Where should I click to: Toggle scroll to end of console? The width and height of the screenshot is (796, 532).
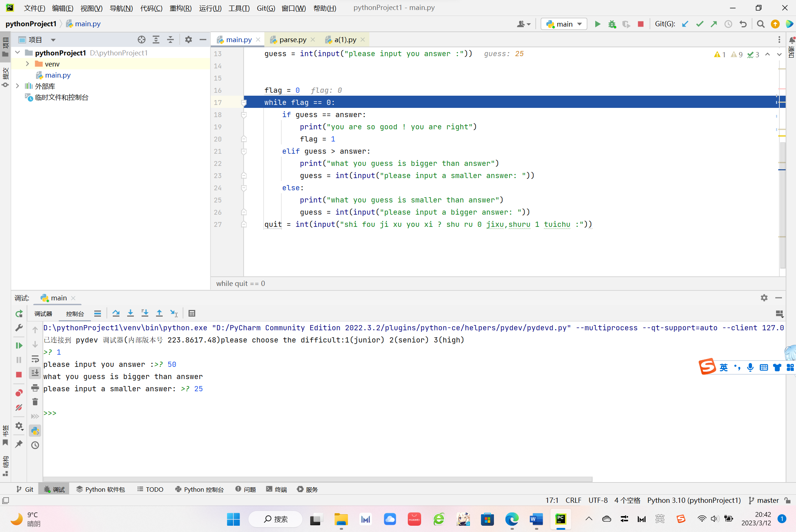[x=35, y=373]
